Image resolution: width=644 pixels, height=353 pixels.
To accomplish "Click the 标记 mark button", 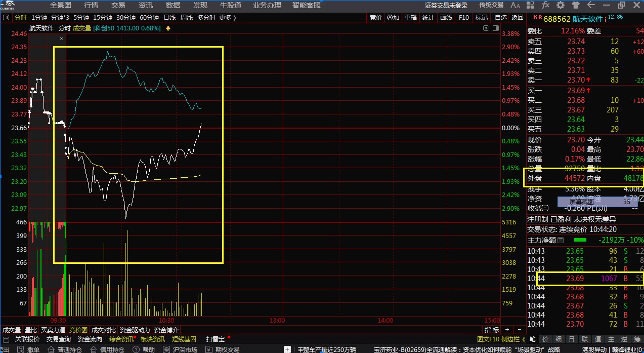I will [482, 18].
